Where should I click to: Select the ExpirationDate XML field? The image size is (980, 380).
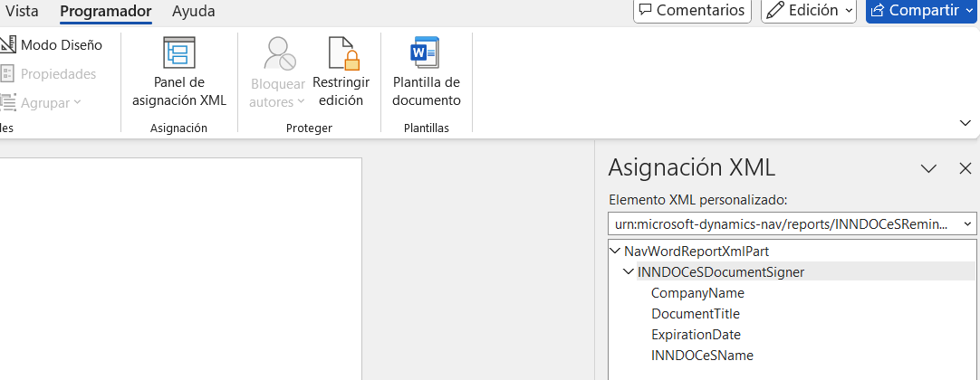coord(696,335)
